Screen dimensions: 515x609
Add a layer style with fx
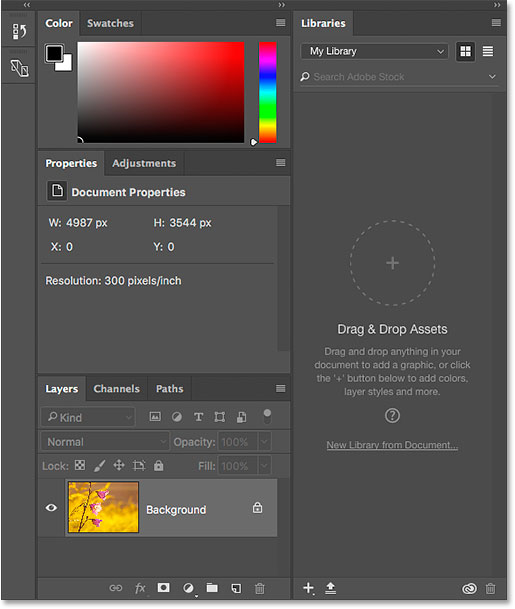[x=140, y=588]
